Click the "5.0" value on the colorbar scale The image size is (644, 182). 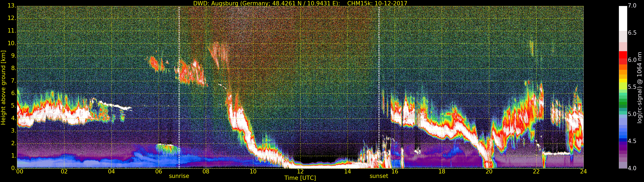coord(632,114)
